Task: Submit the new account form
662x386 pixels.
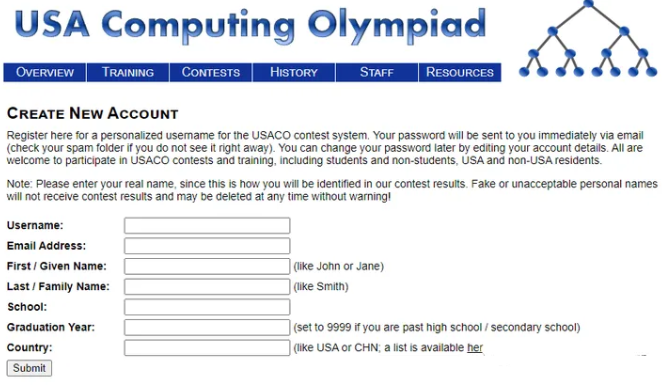Action: [x=29, y=368]
